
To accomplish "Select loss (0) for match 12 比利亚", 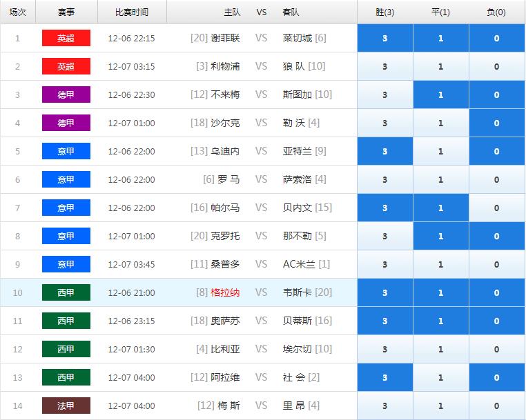I will click(496, 349).
